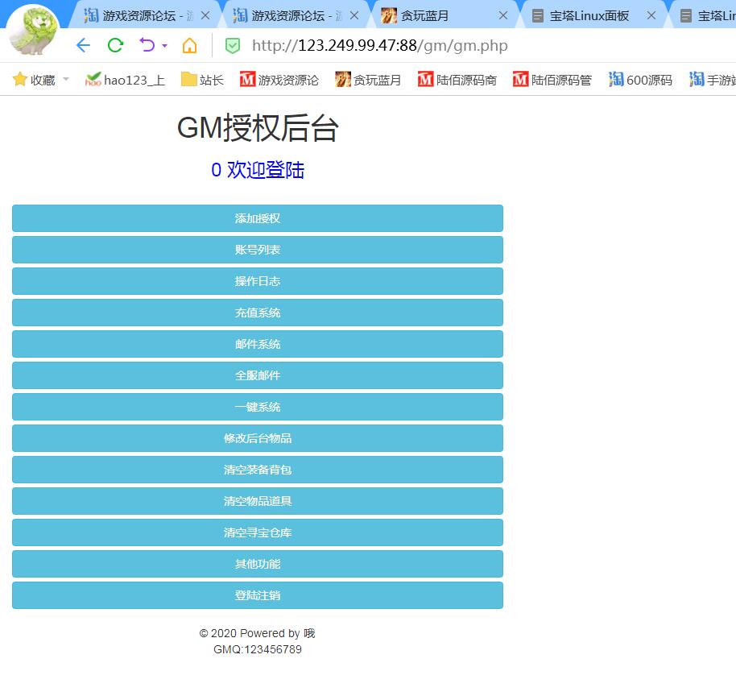
Task: Expand the 收藏 dropdown arrow
Action: pyautogui.click(x=66, y=79)
